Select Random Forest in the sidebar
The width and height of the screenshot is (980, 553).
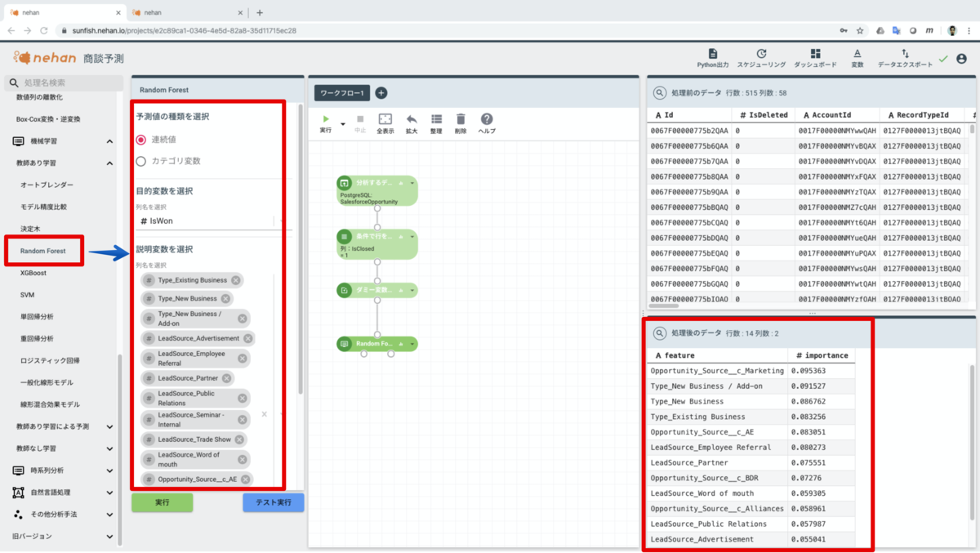pyautogui.click(x=43, y=251)
